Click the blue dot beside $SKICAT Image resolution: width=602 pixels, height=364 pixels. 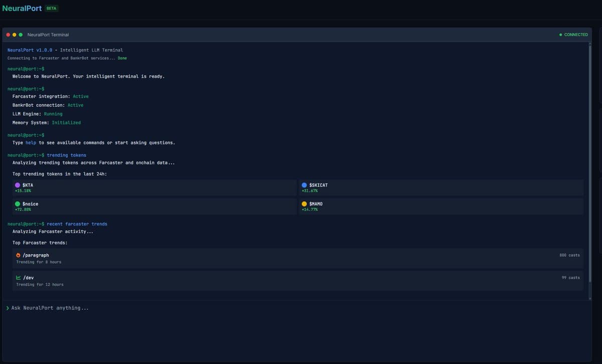click(304, 185)
